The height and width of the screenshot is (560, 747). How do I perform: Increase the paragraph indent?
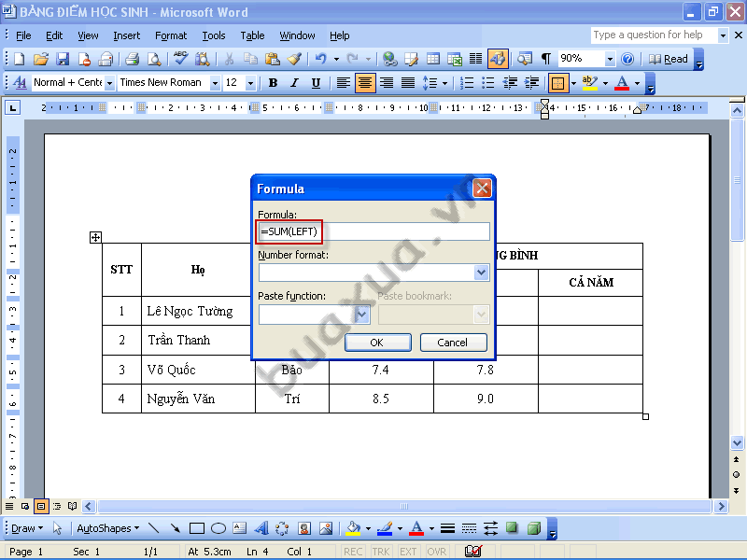click(x=531, y=83)
